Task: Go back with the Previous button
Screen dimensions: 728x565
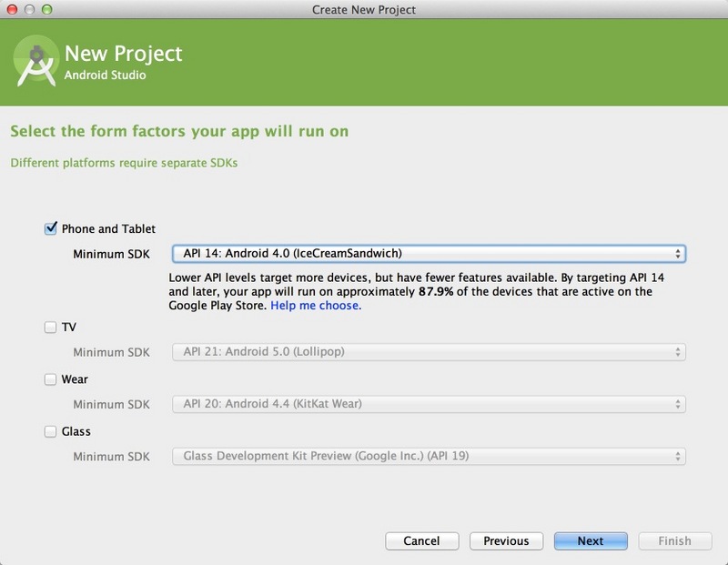Action: pyautogui.click(x=506, y=541)
